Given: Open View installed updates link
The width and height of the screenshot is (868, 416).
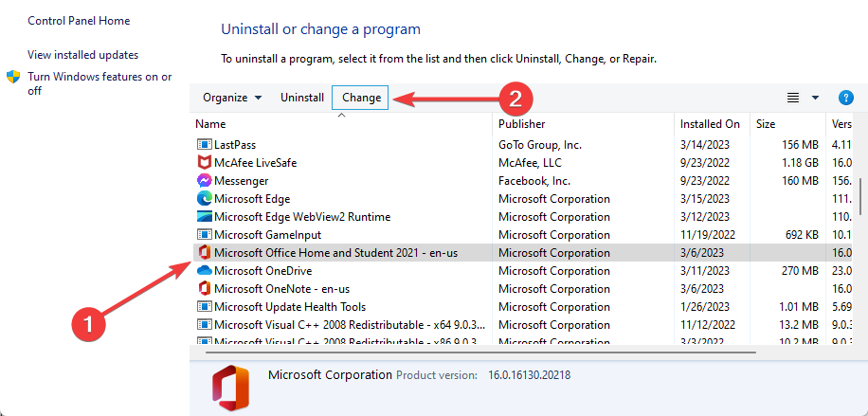Looking at the screenshot, I should [83, 55].
